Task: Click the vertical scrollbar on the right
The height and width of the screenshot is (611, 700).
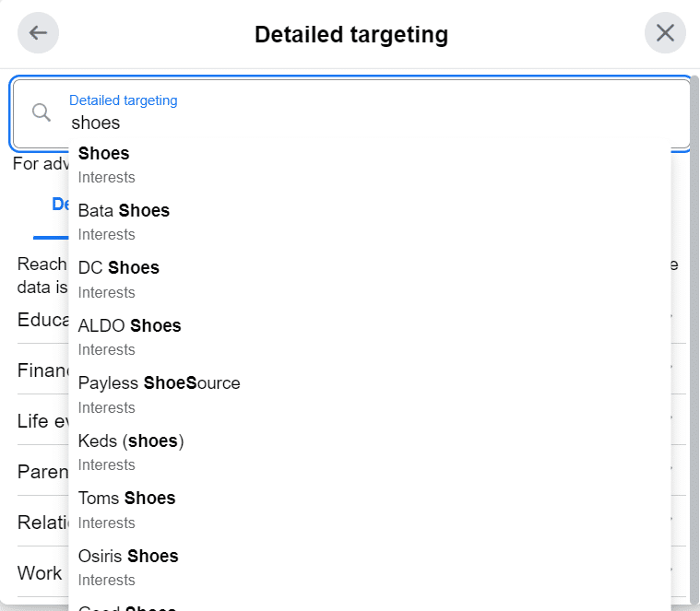Action: (x=694, y=341)
